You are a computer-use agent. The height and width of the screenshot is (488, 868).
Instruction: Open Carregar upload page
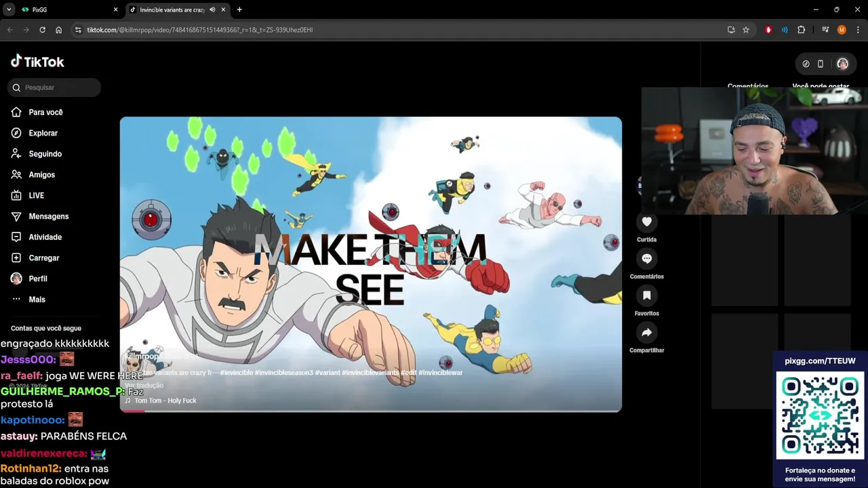[x=35, y=258]
